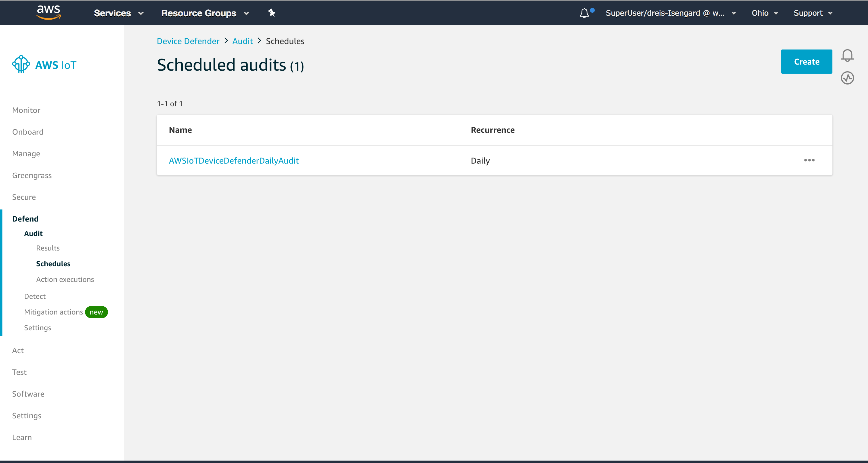The image size is (868, 463).
Task: Open Settings under Defend
Action: coord(37,328)
